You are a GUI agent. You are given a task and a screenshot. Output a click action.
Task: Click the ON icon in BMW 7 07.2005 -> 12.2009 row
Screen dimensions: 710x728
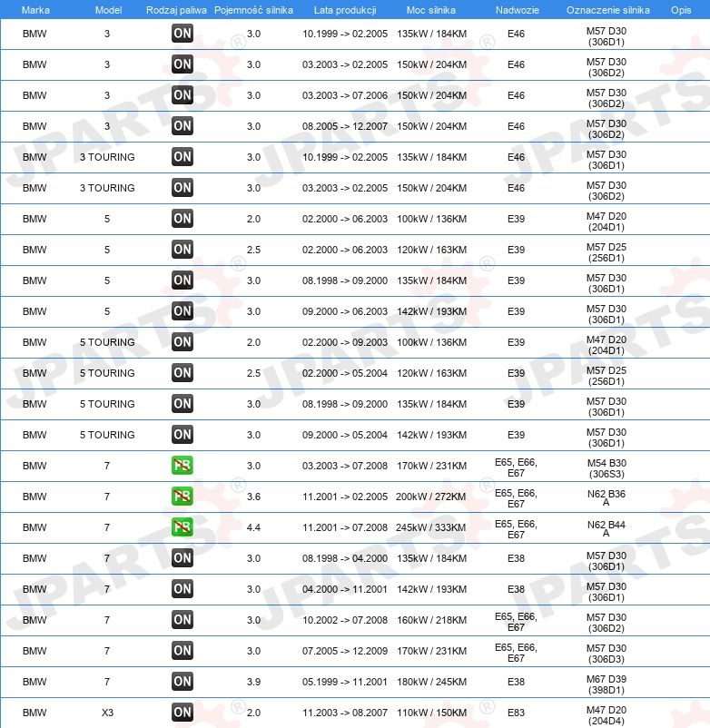coord(182,651)
